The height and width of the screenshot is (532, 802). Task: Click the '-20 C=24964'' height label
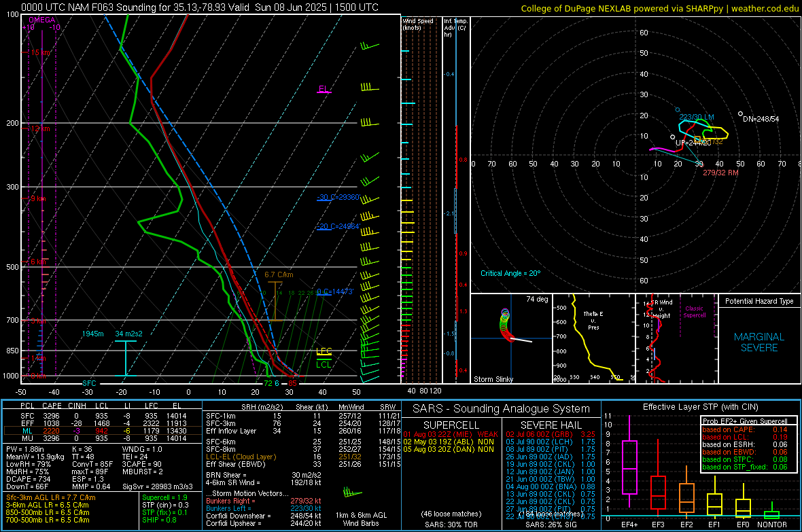coord(338,226)
